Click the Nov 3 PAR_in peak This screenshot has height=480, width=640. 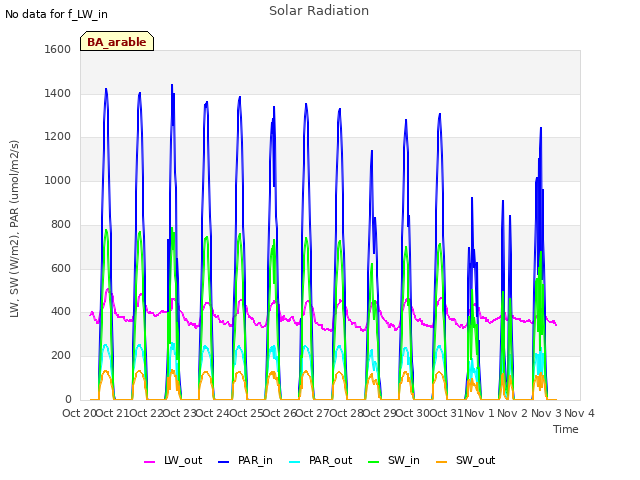[541, 128]
